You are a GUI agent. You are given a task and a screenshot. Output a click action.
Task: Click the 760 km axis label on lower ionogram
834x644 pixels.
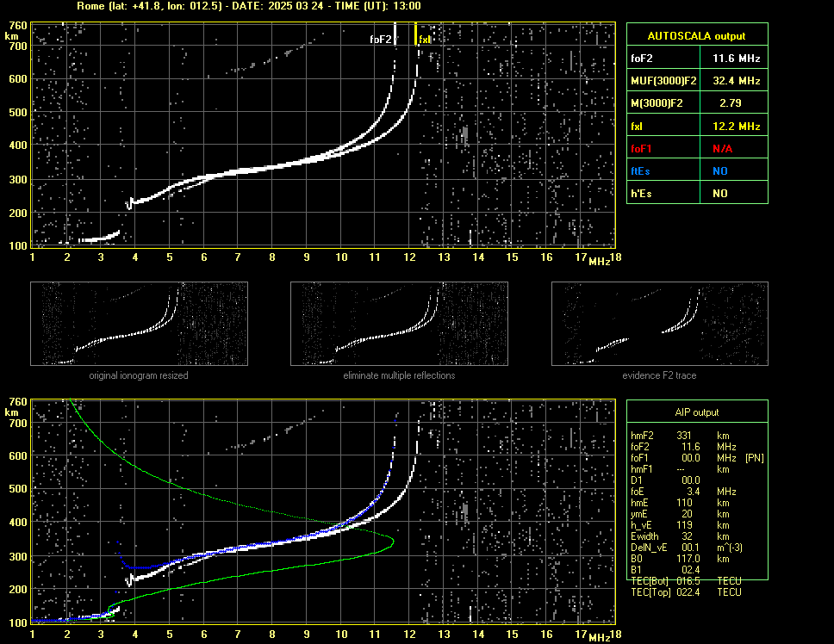coord(17,402)
